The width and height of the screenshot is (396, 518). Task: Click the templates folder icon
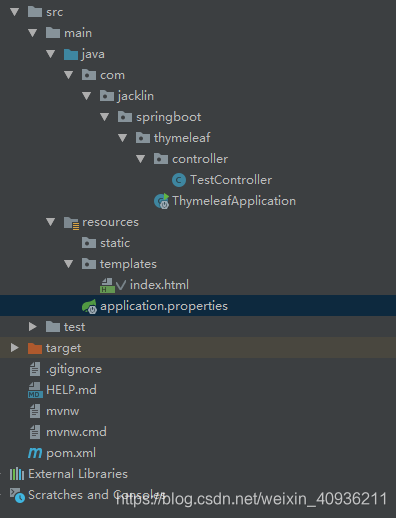(x=89, y=264)
